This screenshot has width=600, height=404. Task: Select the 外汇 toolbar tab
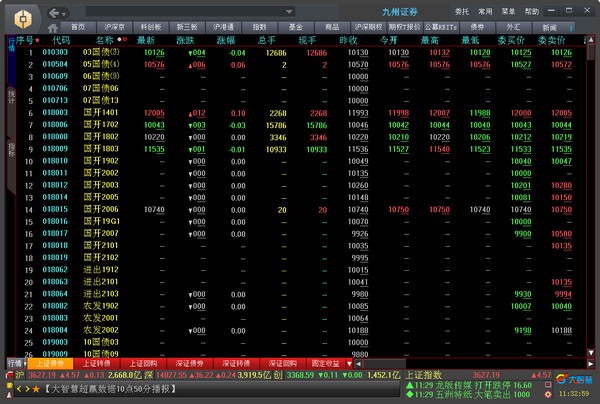[513, 27]
